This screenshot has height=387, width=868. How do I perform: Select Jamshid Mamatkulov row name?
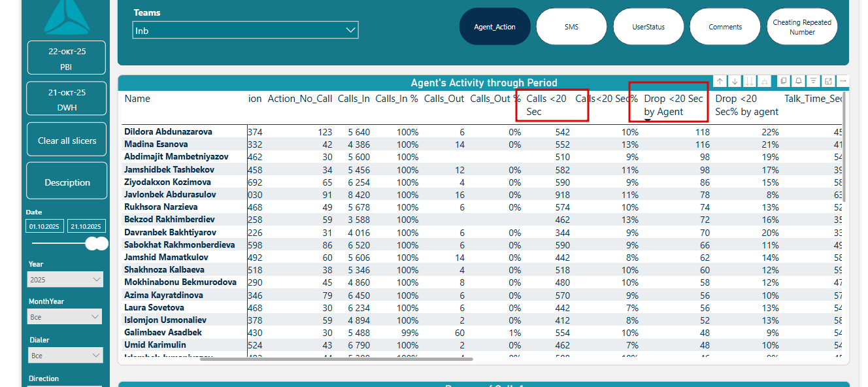click(165, 257)
